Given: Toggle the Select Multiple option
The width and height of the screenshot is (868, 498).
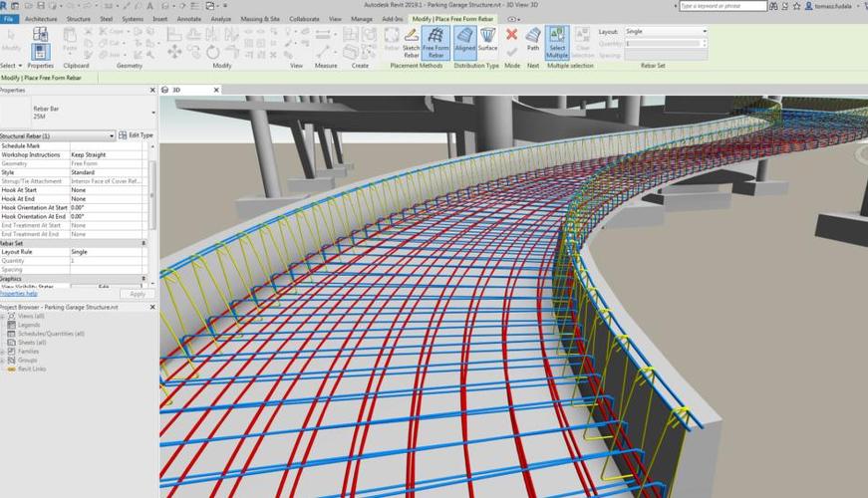Looking at the screenshot, I should [557, 43].
